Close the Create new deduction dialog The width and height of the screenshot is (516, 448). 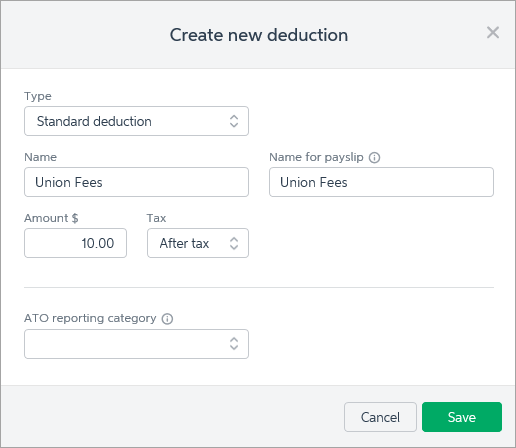pyautogui.click(x=493, y=33)
